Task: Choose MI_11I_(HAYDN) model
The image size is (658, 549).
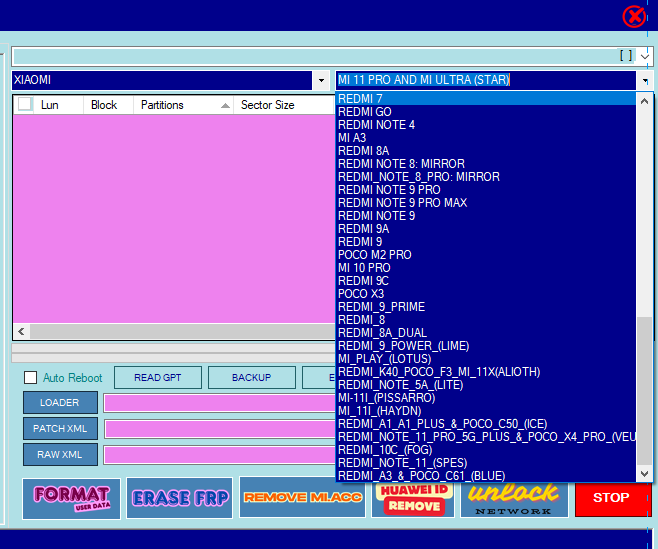Action: point(486,411)
